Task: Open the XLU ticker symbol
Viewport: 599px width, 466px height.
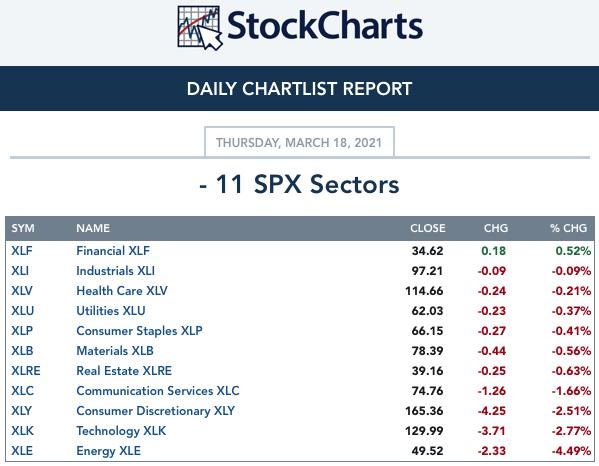Action: (x=23, y=311)
